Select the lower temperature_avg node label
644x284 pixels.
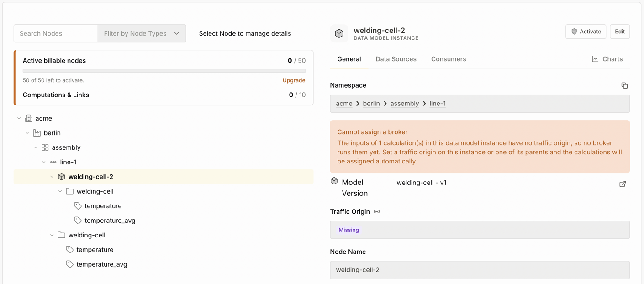(102, 264)
